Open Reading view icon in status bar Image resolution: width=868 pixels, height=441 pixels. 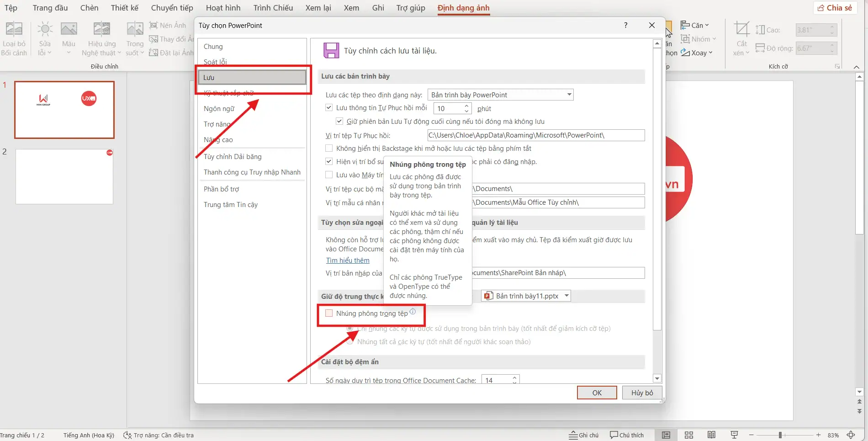(x=711, y=435)
